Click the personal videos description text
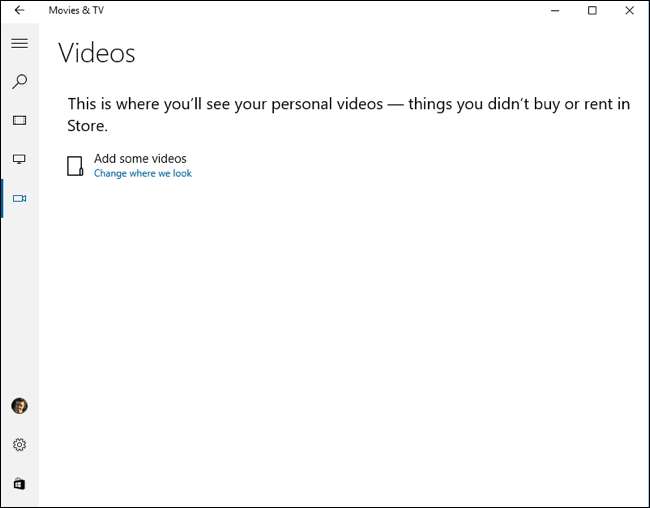The image size is (650, 508). click(x=349, y=114)
